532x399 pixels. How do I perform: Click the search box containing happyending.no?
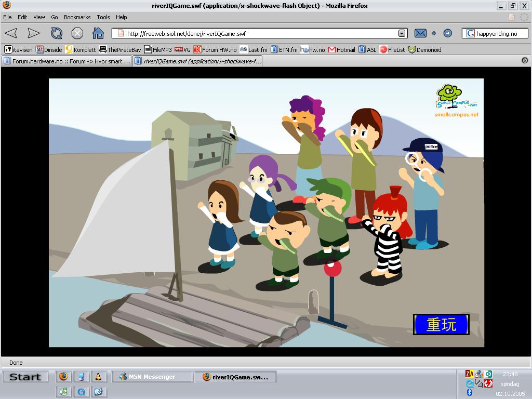(x=495, y=33)
